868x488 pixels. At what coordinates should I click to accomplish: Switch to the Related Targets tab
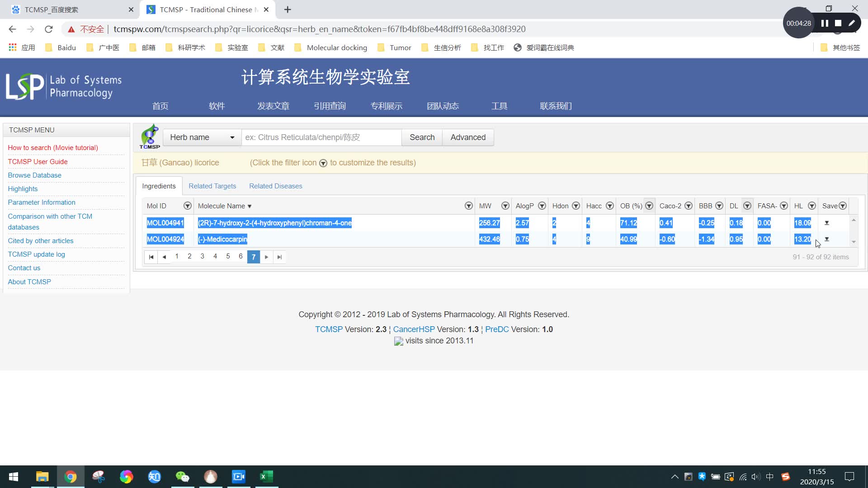click(x=212, y=186)
